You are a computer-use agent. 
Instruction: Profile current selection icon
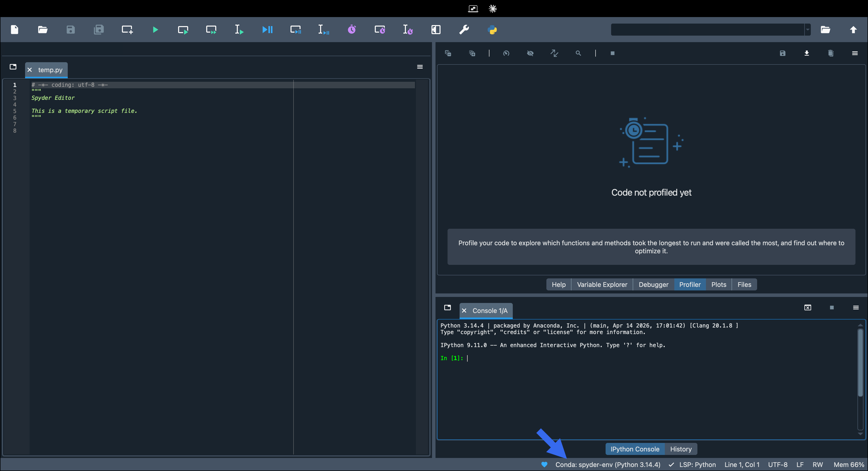tap(408, 30)
